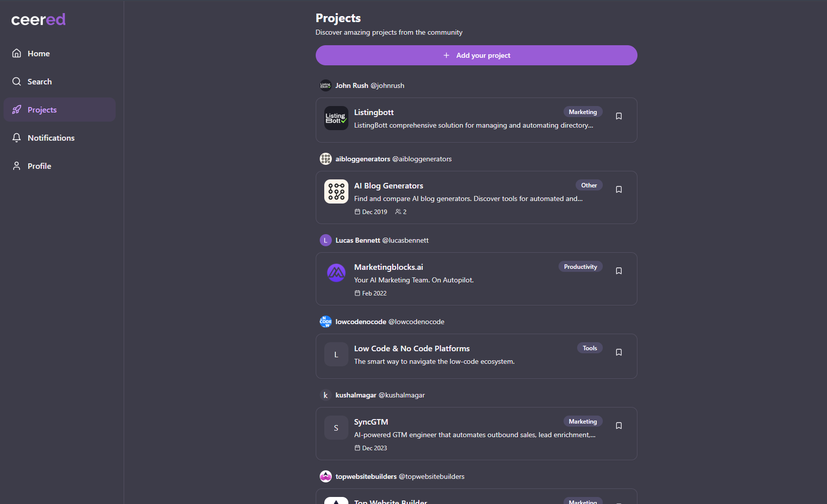Click the Projects rocket icon in the sidebar
This screenshot has width=827, height=504.
click(17, 110)
